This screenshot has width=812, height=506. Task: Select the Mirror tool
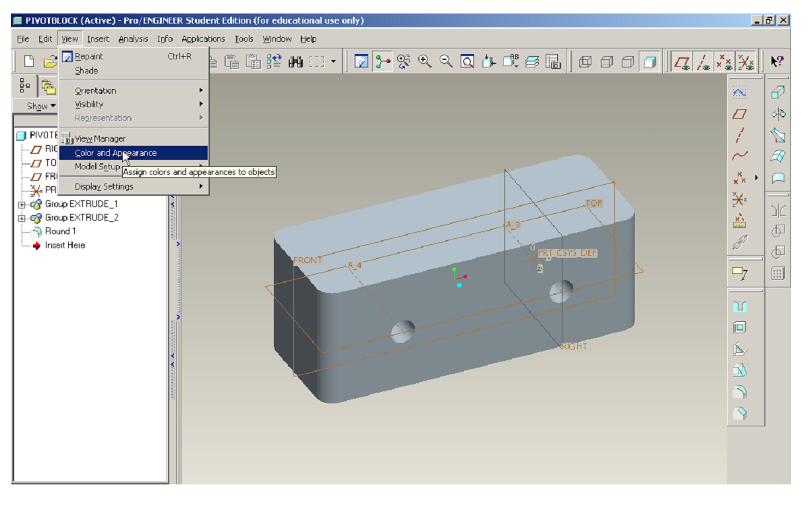[x=778, y=210]
